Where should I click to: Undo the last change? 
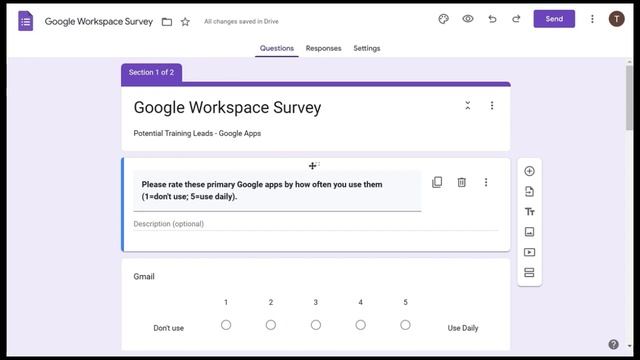tap(492, 19)
